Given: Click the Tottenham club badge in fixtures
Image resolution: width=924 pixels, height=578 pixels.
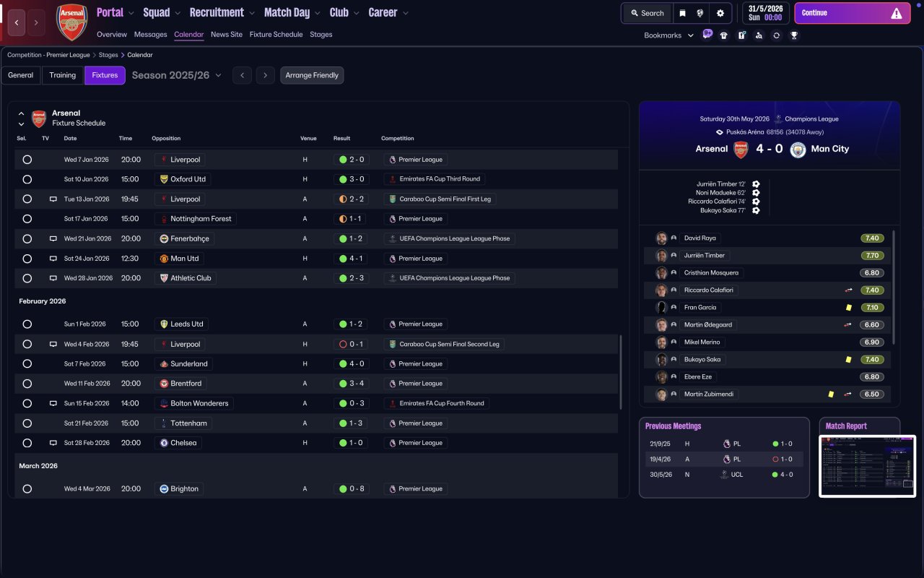Looking at the screenshot, I should pyautogui.click(x=164, y=423).
